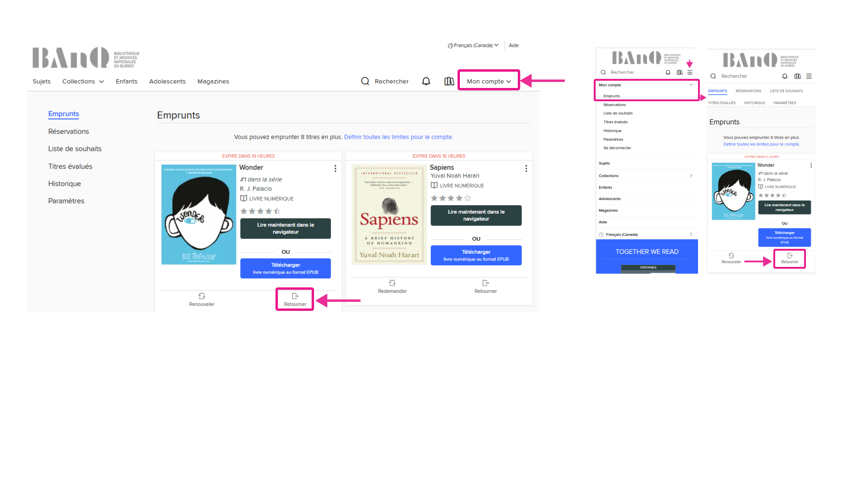
Task: Switch to LISTE DE SOUHAITS tab in mobile view
Action: point(786,91)
